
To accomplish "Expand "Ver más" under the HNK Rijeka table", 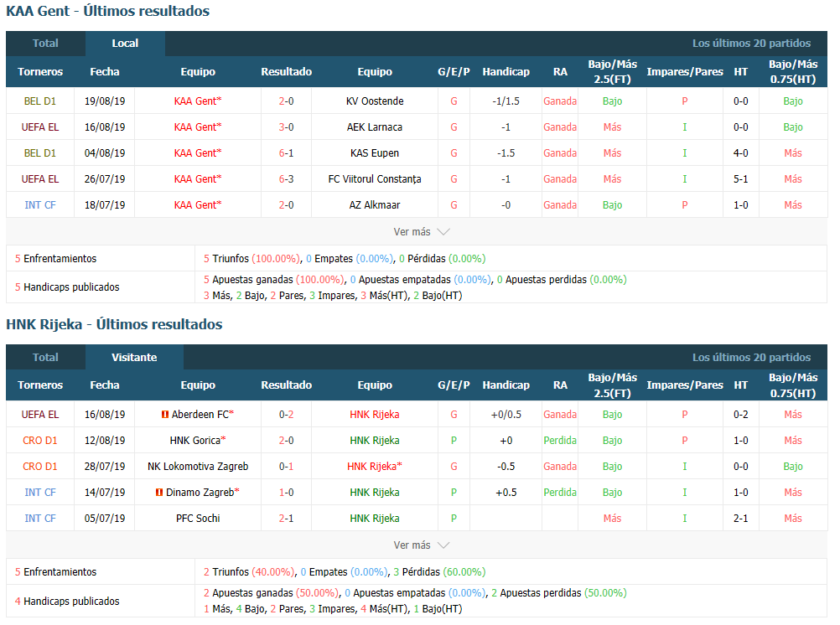I will point(421,545).
